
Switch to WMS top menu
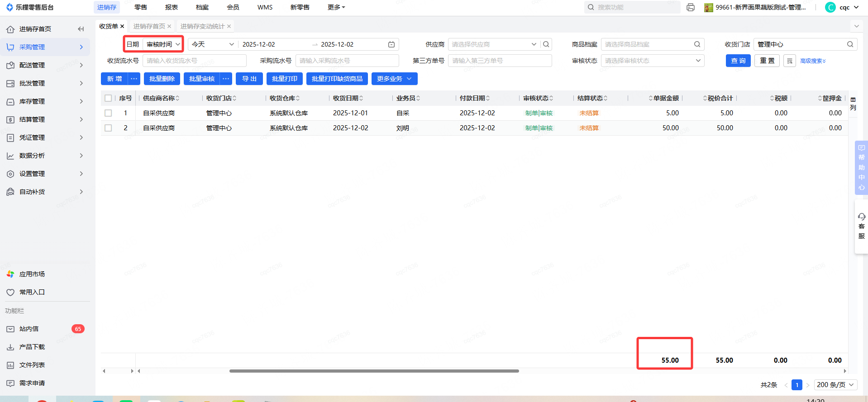coord(265,7)
